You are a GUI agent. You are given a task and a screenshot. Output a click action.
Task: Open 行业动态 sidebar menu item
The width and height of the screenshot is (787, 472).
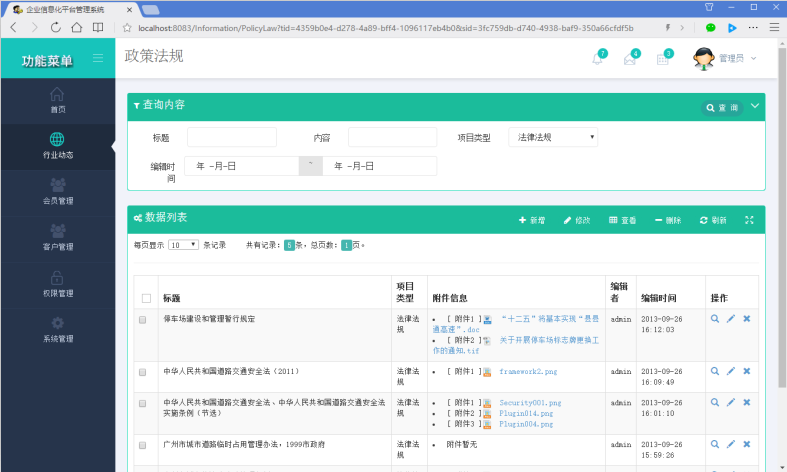(57, 146)
